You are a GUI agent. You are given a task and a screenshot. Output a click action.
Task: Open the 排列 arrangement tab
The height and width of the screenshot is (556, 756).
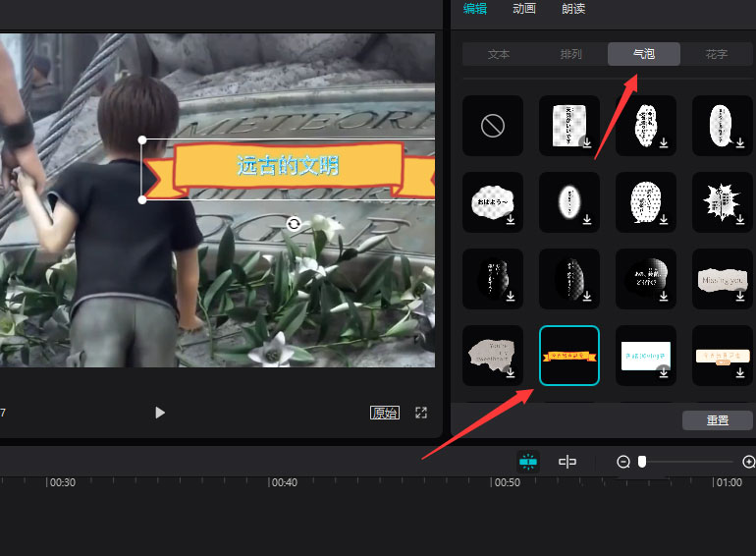[571, 54]
